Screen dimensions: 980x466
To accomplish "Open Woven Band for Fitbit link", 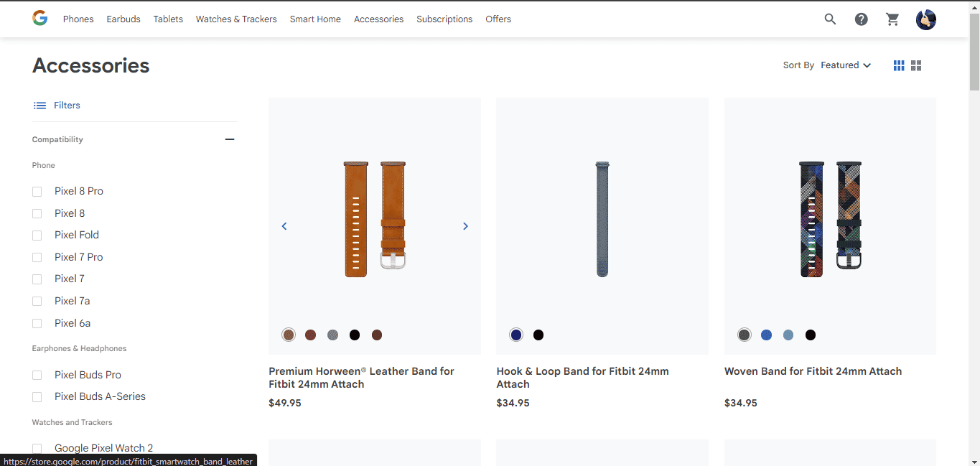I will [813, 371].
